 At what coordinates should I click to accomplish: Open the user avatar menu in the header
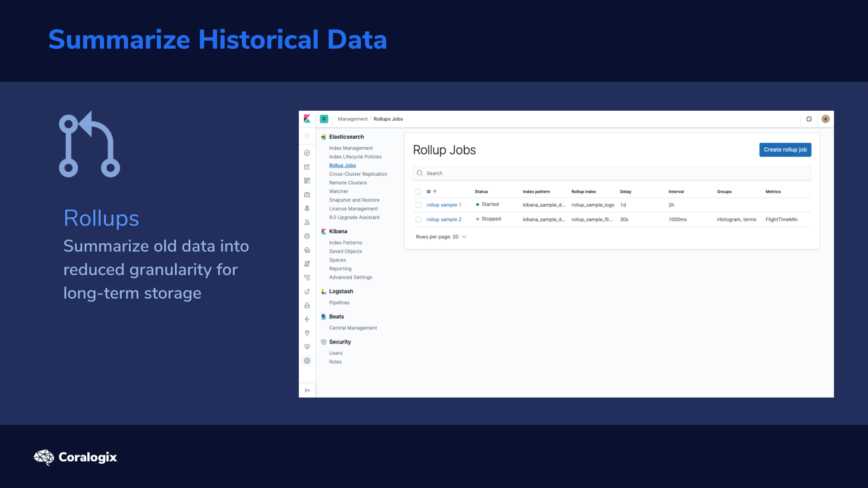click(826, 119)
